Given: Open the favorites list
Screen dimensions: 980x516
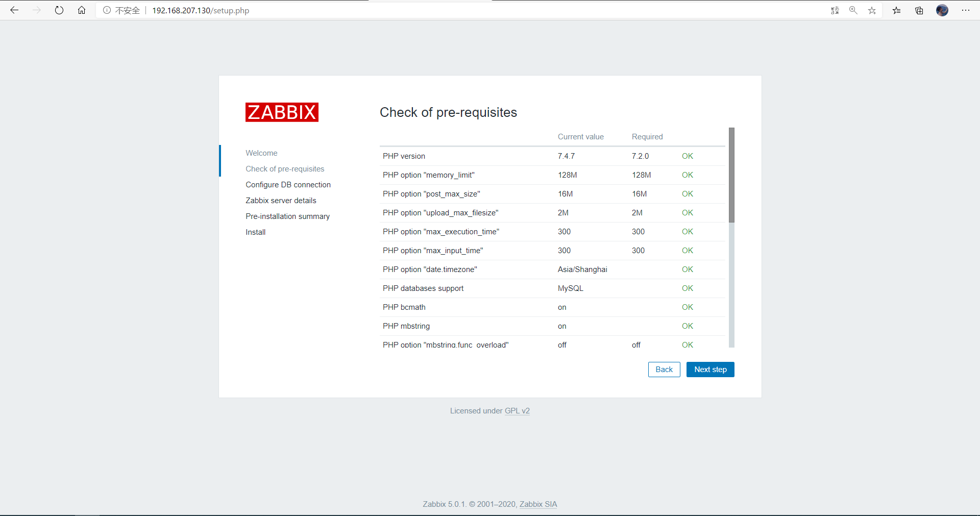Looking at the screenshot, I should [896, 10].
